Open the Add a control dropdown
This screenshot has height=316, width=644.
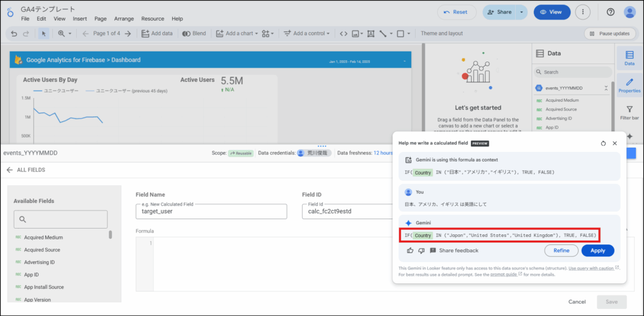[307, 34]
